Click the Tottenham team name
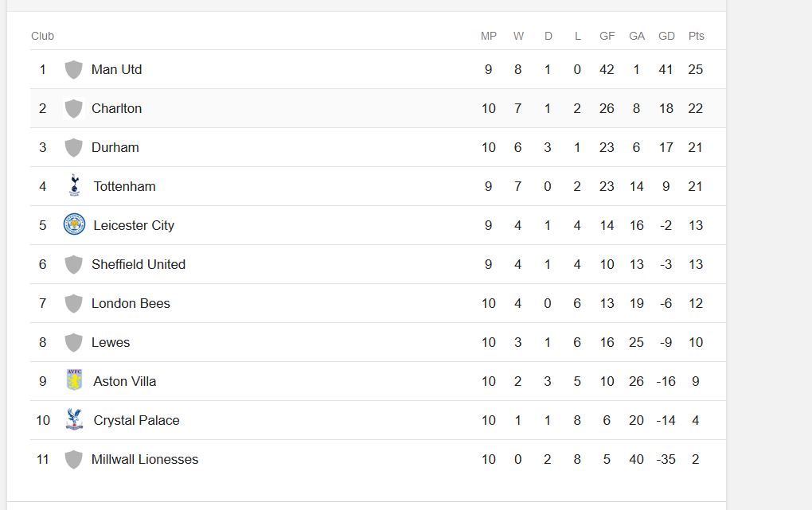 click(124, 186)
